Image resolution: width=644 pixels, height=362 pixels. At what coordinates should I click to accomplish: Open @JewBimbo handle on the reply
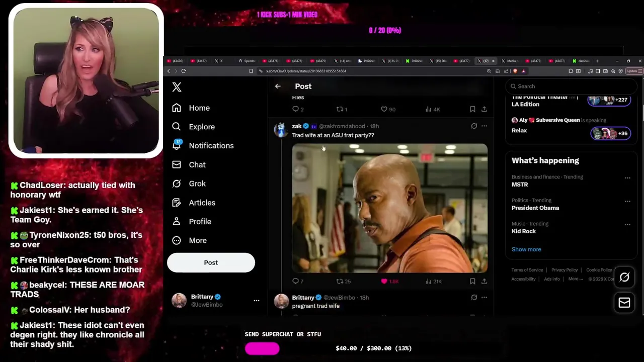point(339,298)
